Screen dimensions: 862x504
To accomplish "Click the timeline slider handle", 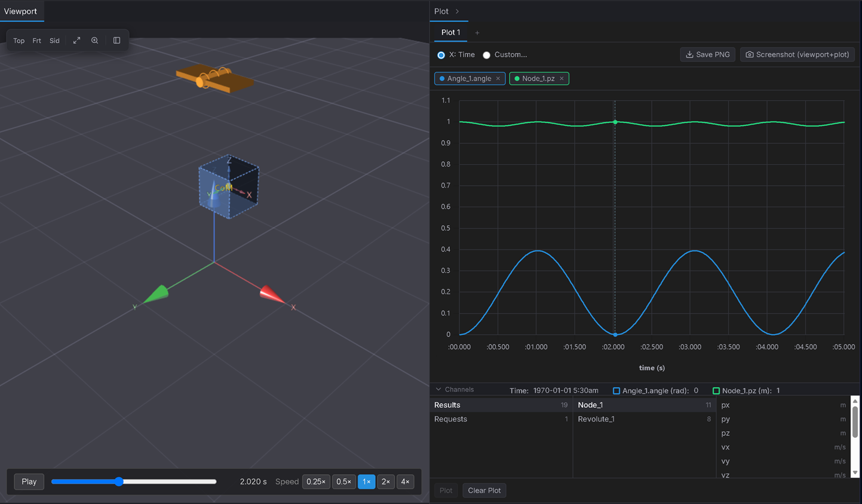I will (x=119, y=481).
